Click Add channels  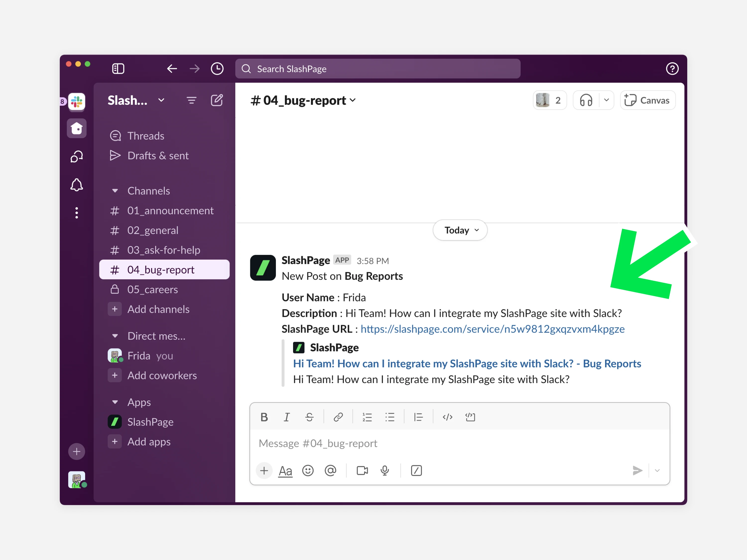(x=164, y=309)
